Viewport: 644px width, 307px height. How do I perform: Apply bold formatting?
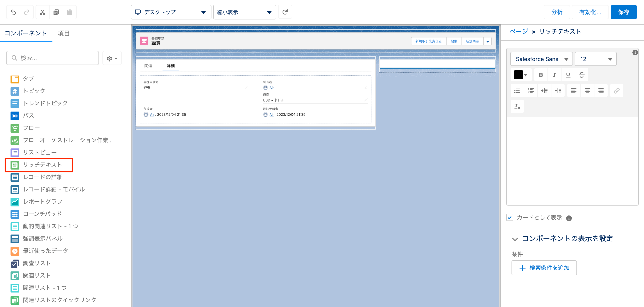(x=541, y=75)
